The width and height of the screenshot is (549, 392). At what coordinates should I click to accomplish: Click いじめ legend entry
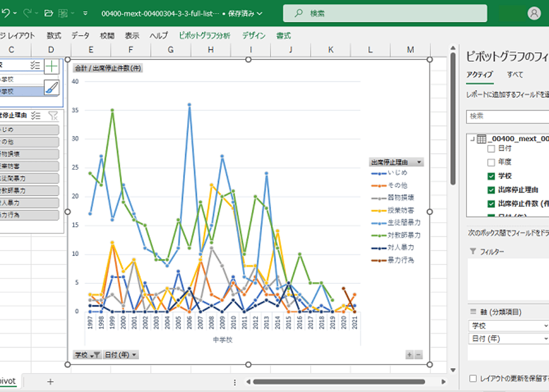coord(389,173)
